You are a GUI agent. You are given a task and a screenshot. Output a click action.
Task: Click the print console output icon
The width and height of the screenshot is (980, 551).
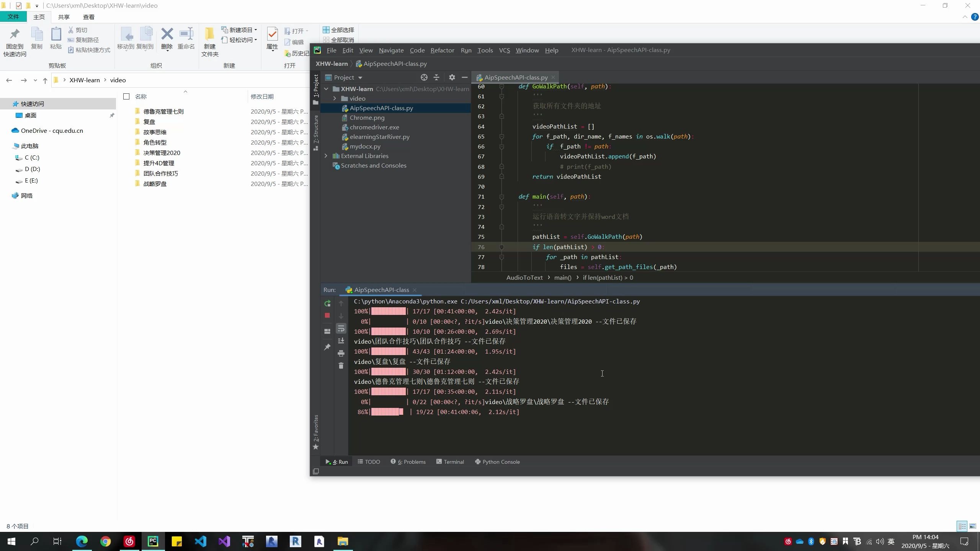coord(341,354)
